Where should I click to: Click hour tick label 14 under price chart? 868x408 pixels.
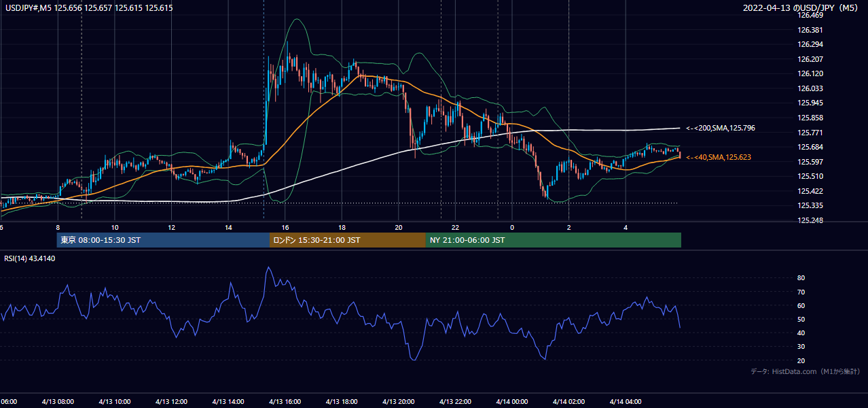[x=228, y=227]
